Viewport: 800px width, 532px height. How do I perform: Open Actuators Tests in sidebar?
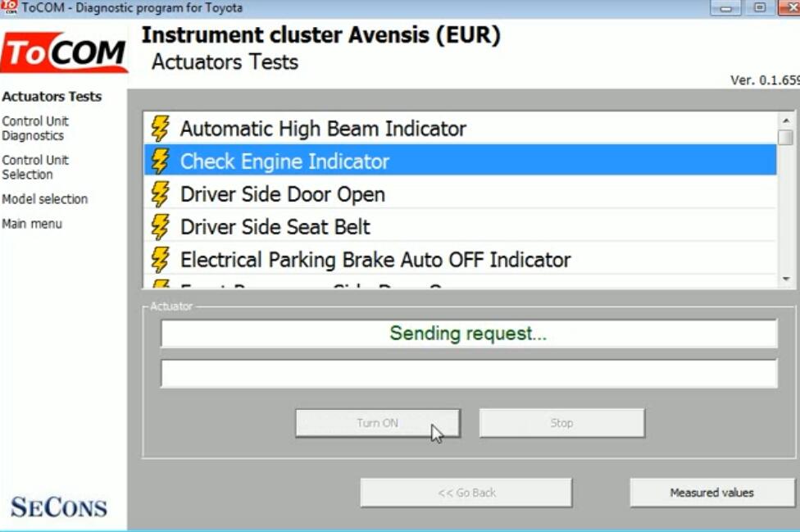[52, 97]
